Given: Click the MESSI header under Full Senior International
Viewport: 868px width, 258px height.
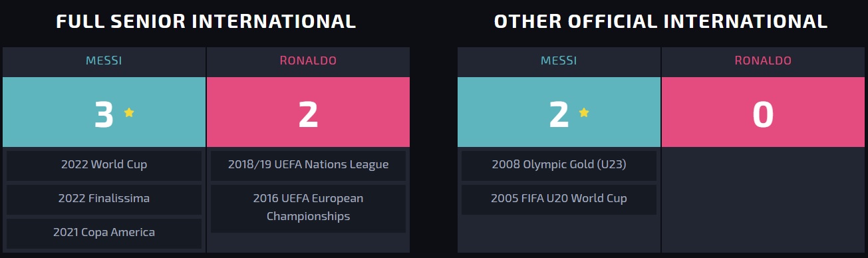Looking at the screenshot, I should pyautogui.click(x=104, y=61).
